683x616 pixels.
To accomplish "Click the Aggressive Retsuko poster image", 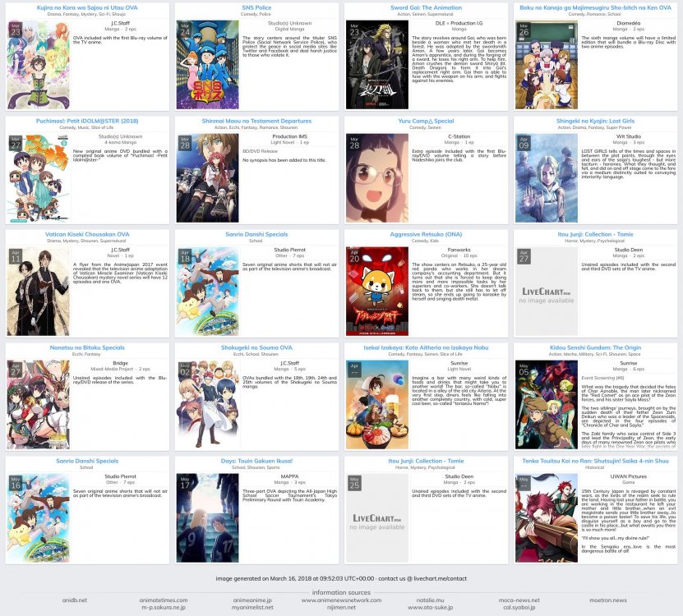I will click(377, 292).
